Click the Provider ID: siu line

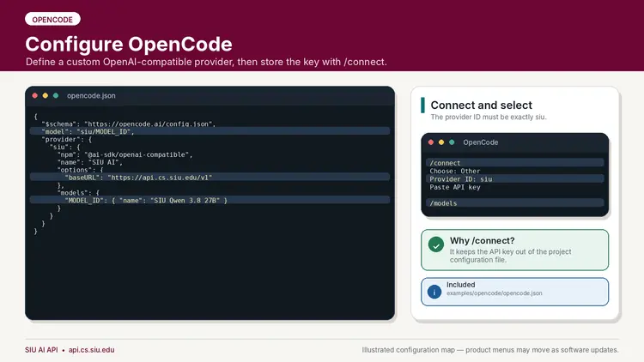click(x=514, y=179)
